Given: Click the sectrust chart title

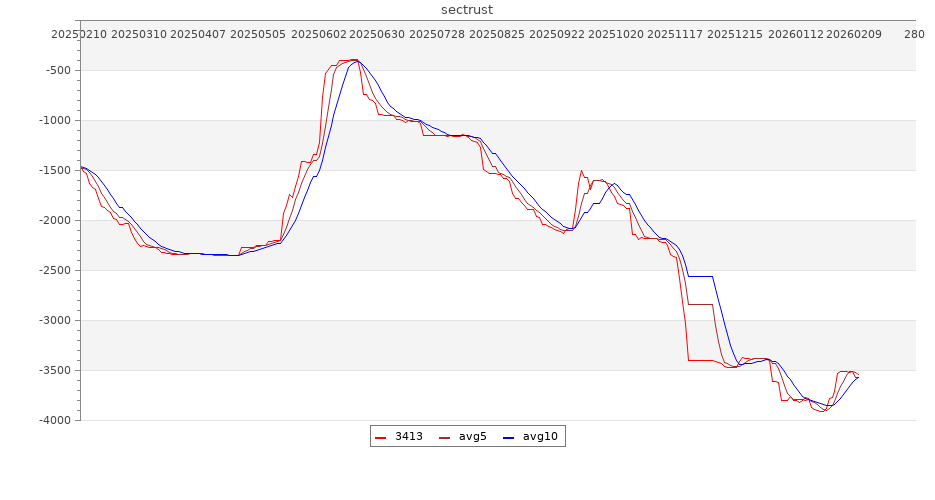Looking at the screenshot, I should click(467, 10).
